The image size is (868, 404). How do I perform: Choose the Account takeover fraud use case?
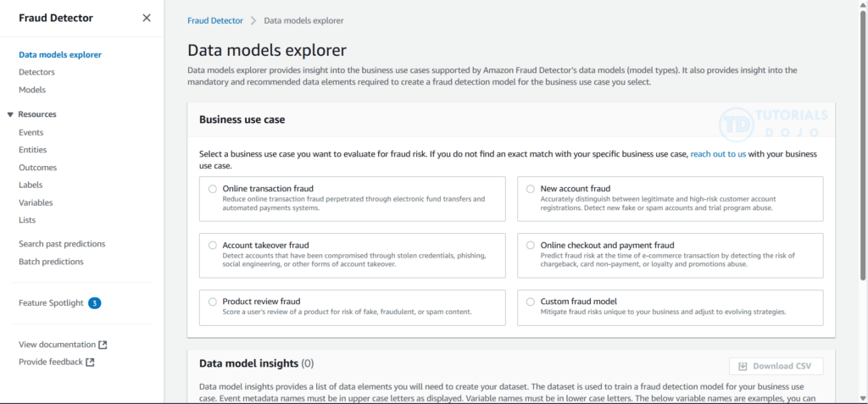click(212, 245)
